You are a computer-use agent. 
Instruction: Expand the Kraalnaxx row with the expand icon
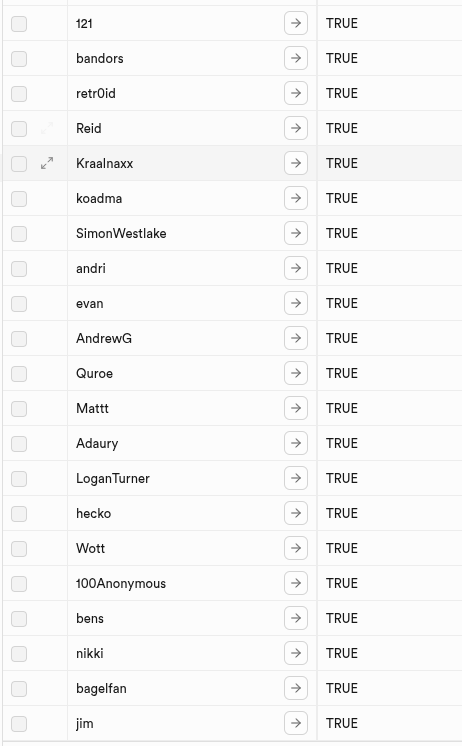[x=47, y=163]
